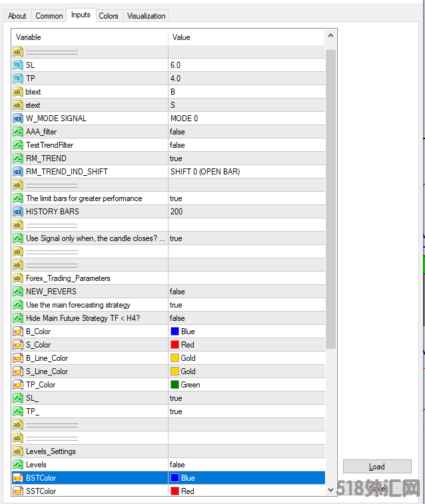Click the color icon beside B_Color

(x=18, y=332)
